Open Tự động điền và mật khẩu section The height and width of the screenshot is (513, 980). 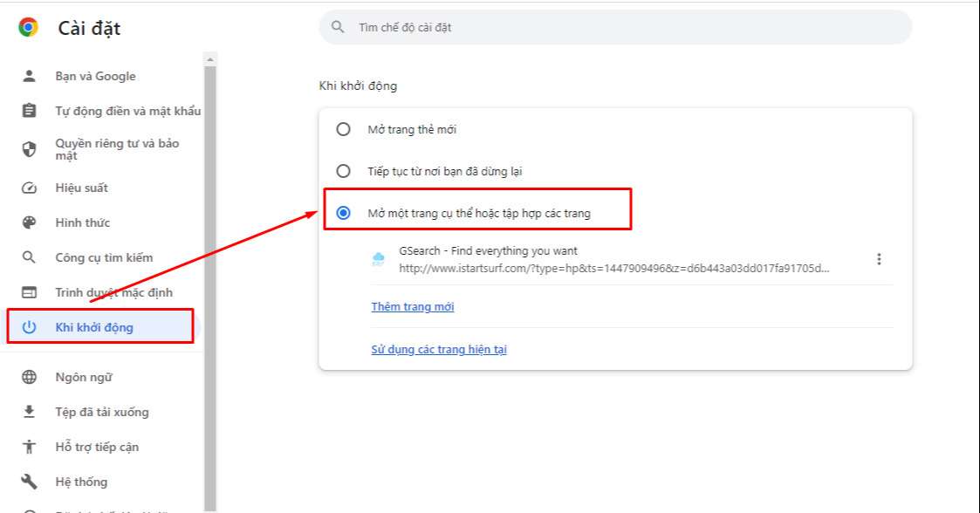(127, 111)
